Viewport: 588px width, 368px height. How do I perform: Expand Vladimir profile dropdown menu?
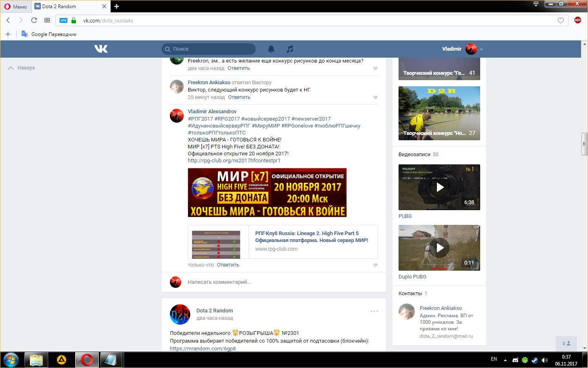point(481,49)
